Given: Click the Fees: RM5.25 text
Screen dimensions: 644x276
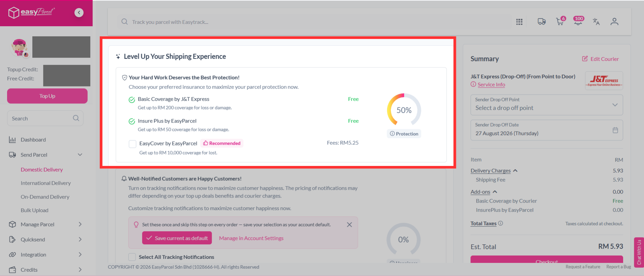Looking at the screenshot, I should 343,143.
